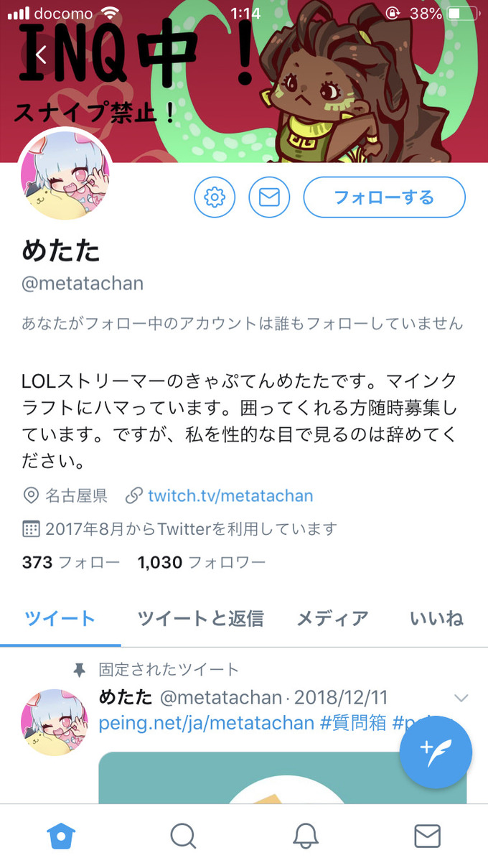Open profile settings gear icon

[215, 197]
